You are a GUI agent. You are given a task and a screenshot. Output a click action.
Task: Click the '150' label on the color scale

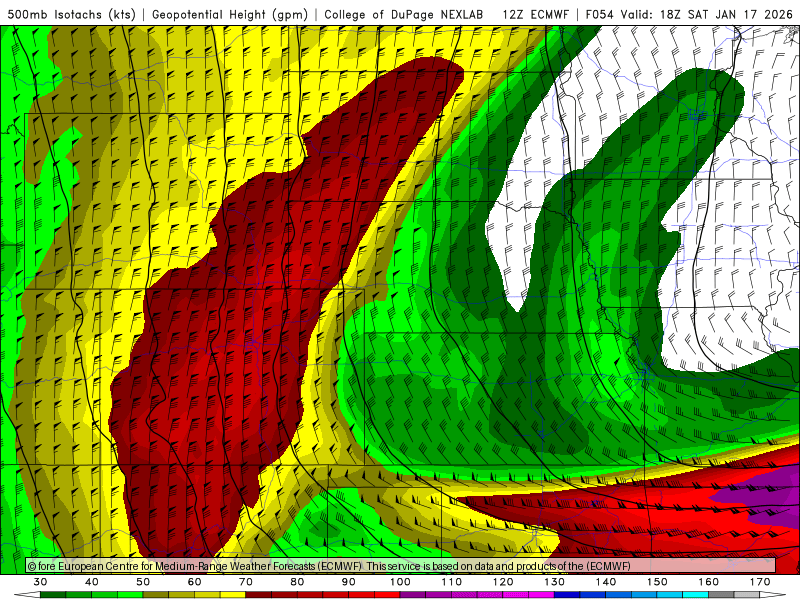pos(657,582)
